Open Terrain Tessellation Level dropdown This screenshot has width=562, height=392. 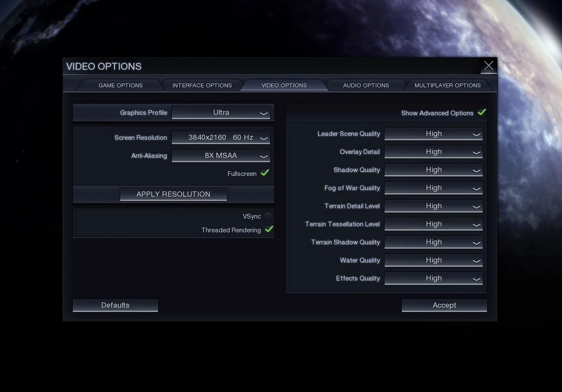434,224
